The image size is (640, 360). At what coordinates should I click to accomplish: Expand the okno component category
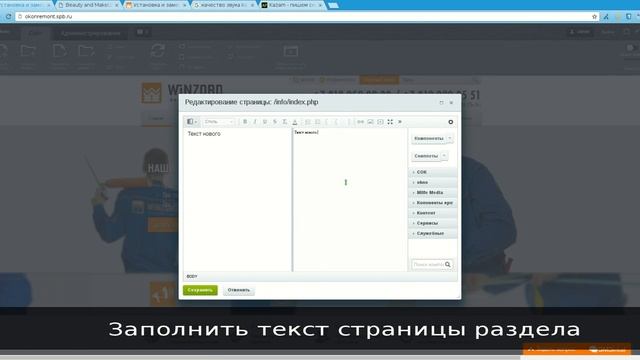tap(433, 182)
